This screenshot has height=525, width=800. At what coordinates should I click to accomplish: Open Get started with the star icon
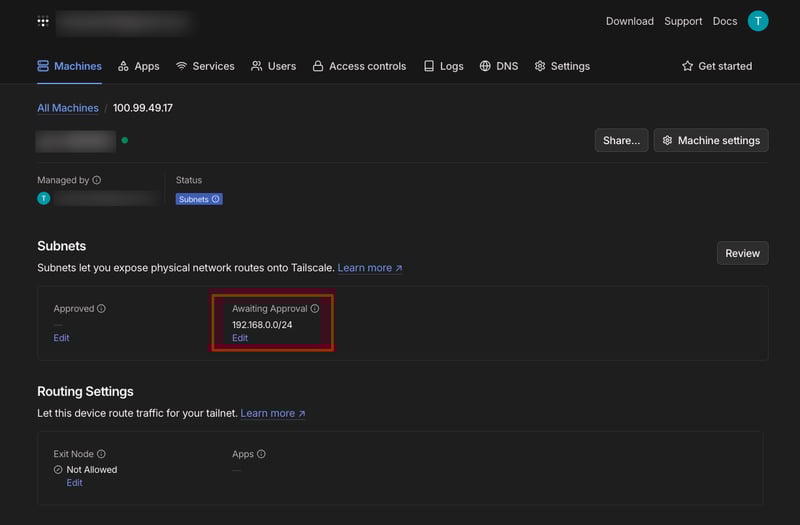pyautogui.click(x=716, y=66)
